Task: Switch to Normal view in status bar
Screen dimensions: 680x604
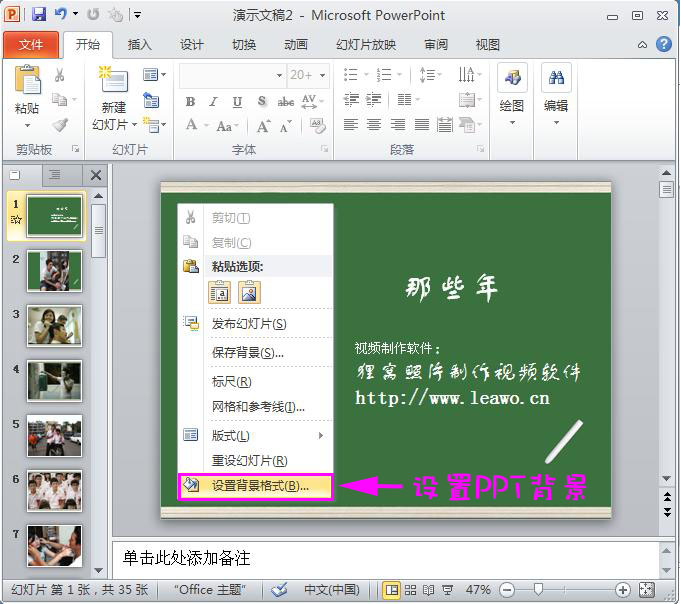Action: tap(392, 590)
